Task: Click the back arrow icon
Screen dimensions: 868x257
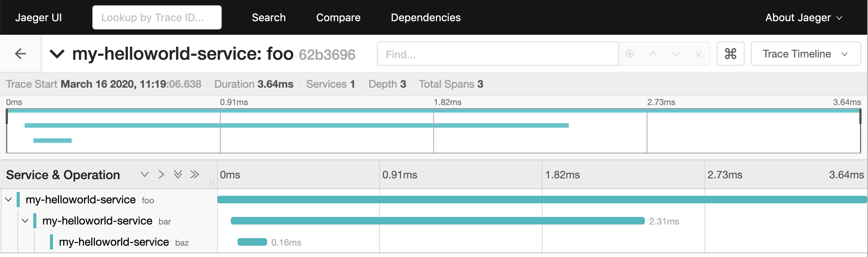Action: point(20,54)
